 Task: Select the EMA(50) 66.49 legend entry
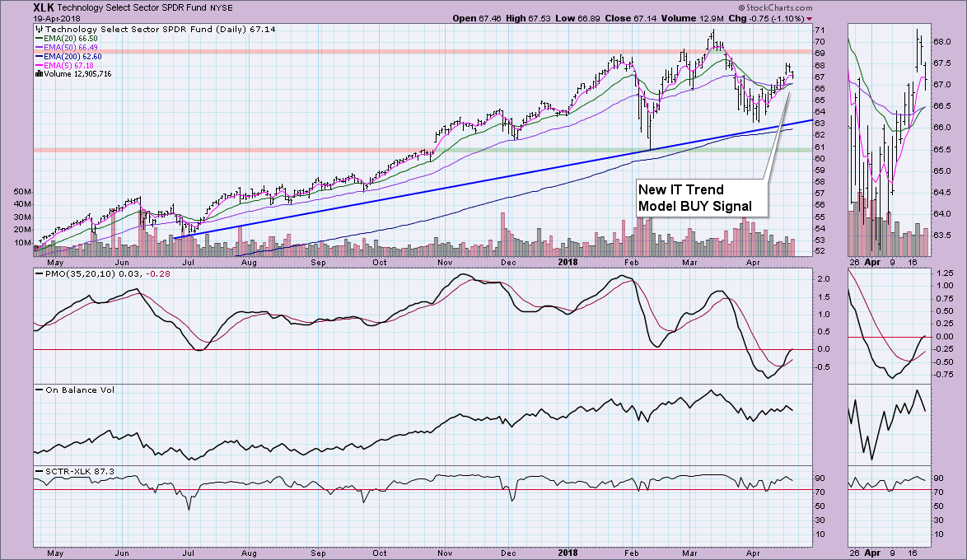(70, 48)
